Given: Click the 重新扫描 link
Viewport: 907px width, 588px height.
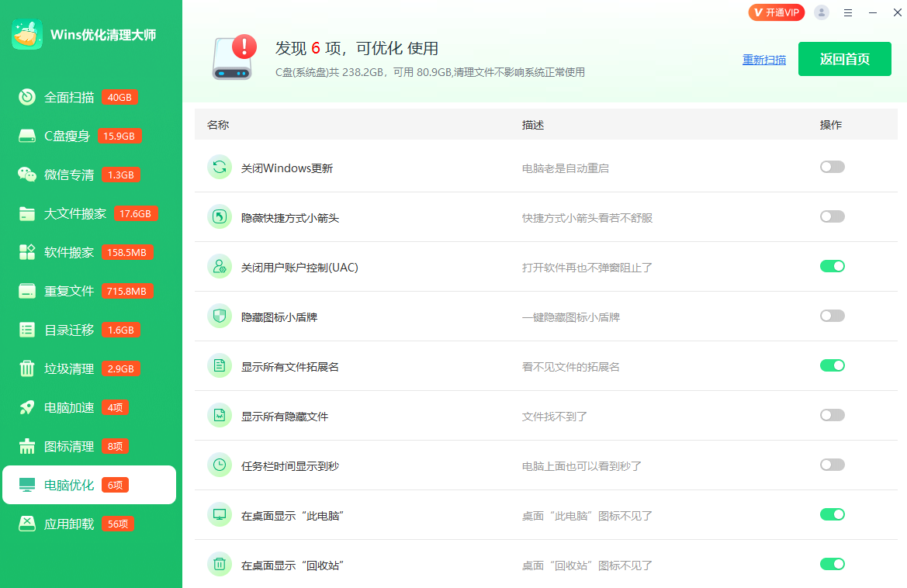Looking at the screenshot, I should [x=763, y=60].
